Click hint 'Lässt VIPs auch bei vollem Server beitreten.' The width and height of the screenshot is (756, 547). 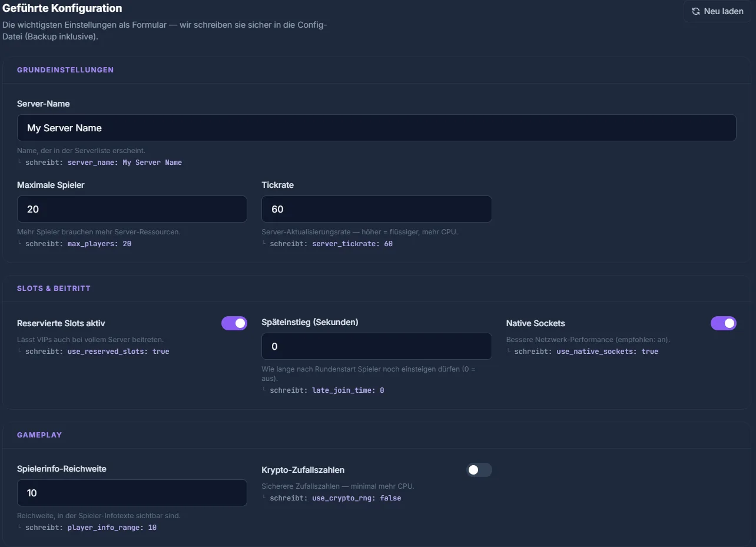tap(91, 340)
